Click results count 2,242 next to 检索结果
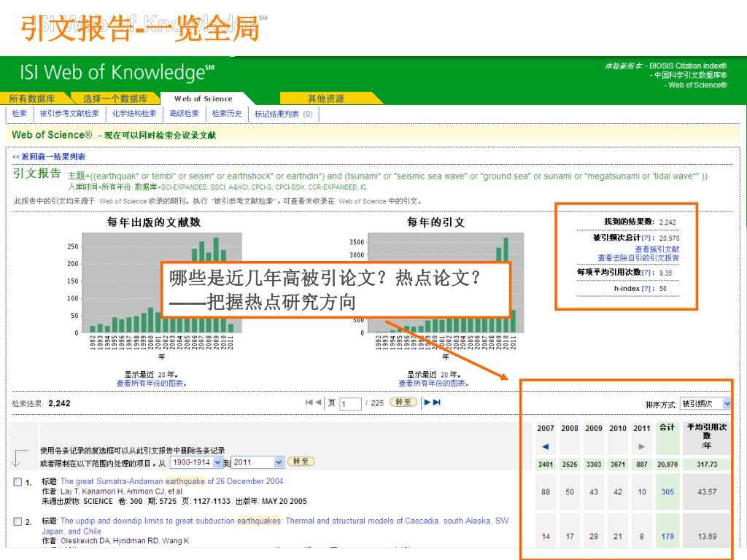 pos(59,403)
